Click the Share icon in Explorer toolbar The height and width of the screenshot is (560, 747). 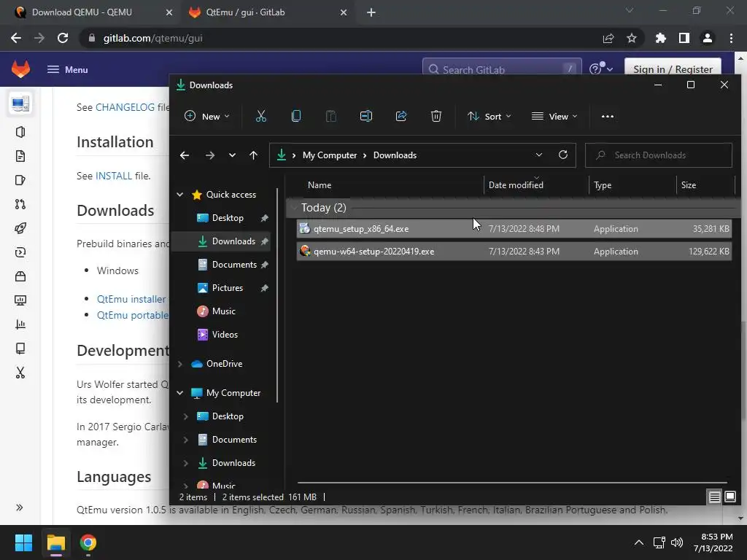[x=401, y=116]
